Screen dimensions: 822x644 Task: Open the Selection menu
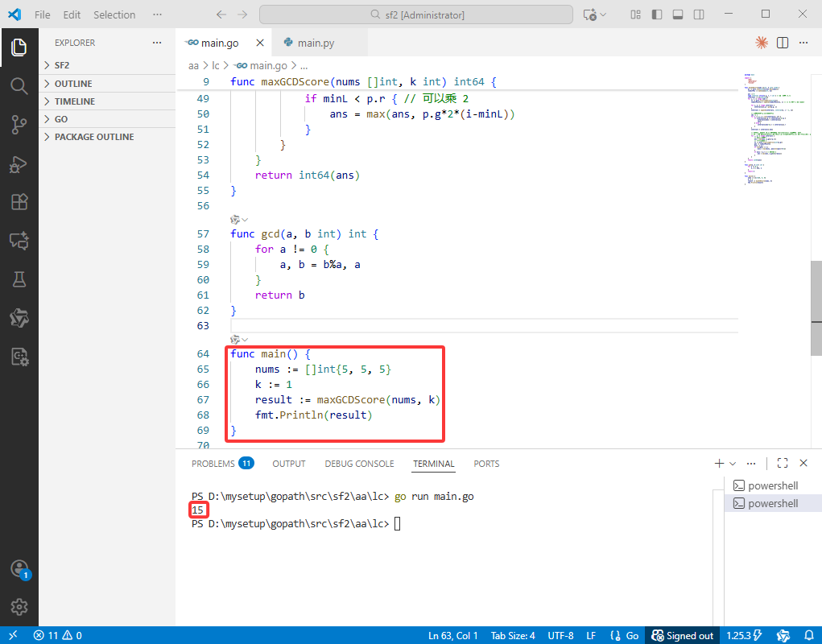(x=114, y=14)
